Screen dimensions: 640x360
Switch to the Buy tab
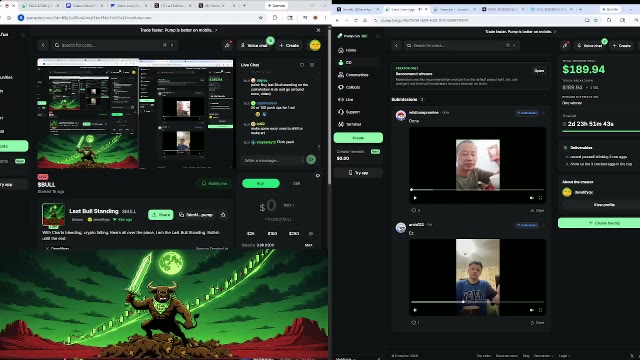click(260, 183)
